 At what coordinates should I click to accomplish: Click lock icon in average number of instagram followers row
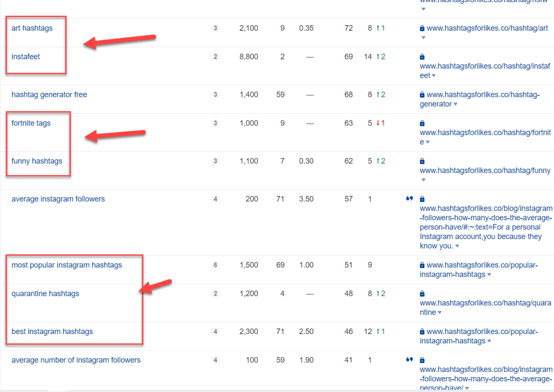pos(422,360)
